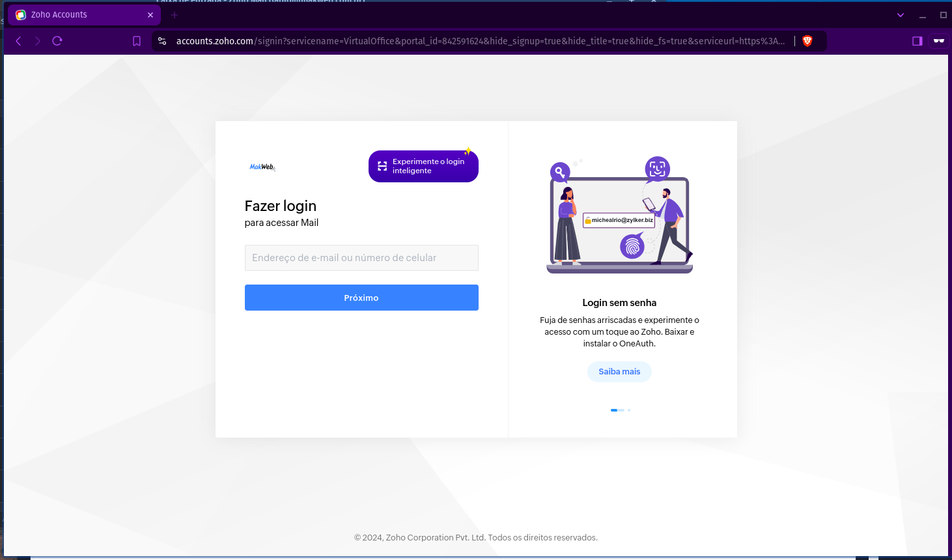Click the Próximo button

[361, 298]
